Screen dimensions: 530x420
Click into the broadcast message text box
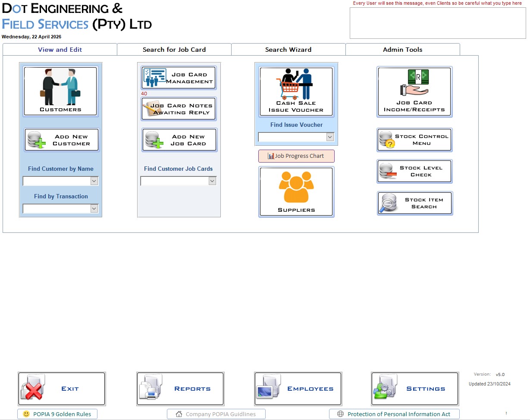click(438, 23)
